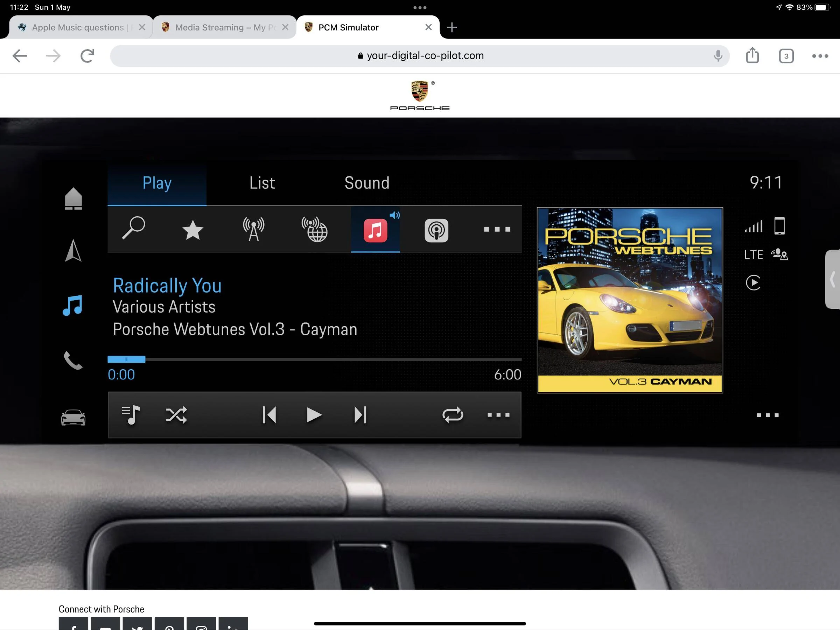
Task: Open status area three-dots menu
Action: click(x=768, y=415)
